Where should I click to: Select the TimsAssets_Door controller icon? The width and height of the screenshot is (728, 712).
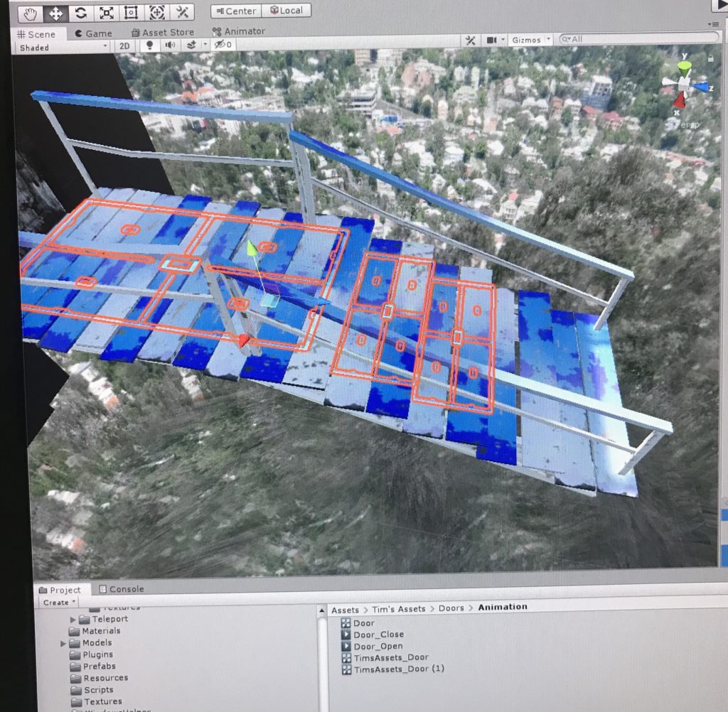(x=346, y=658)
